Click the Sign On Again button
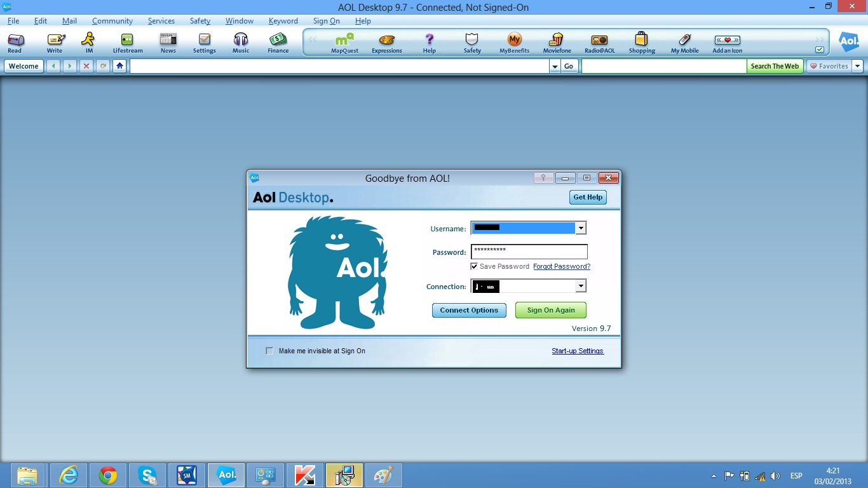The image size is (868, 488). pyautogui.click(x=550, y=310)
